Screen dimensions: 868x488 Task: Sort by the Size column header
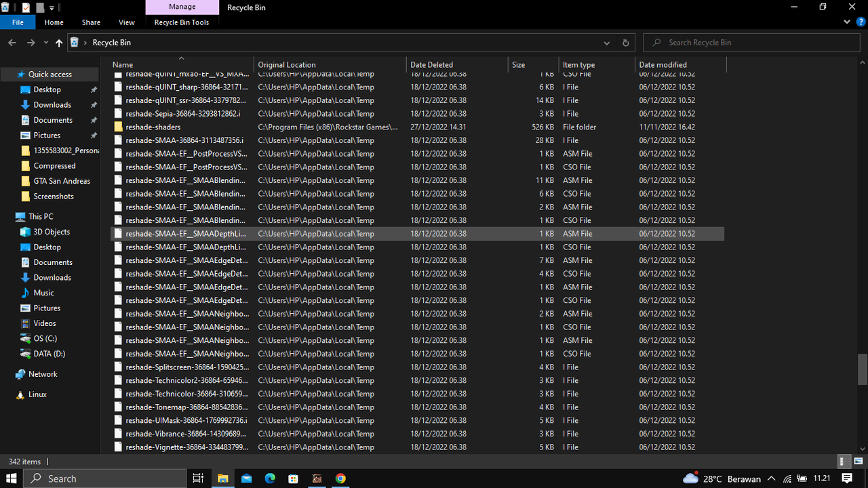[534, 64]
